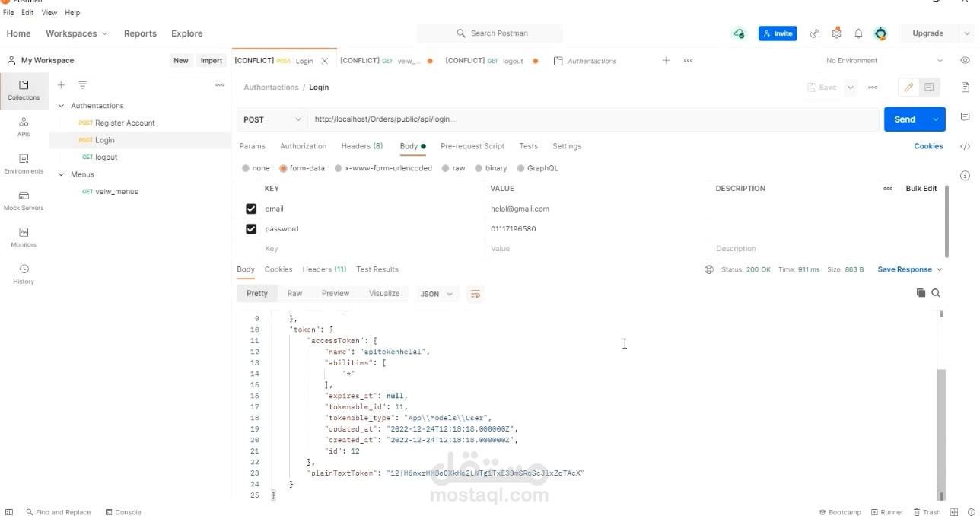Select the none body type radio
980x516 pixels.
(246, 168)
